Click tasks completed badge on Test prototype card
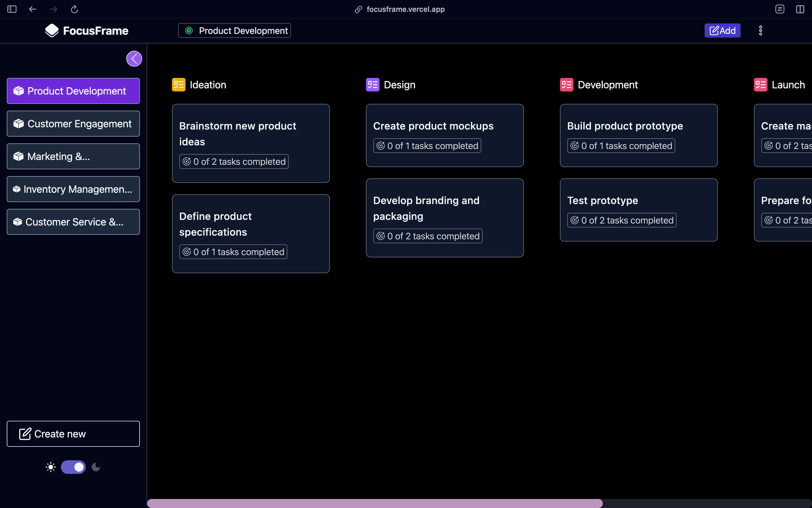812x508 pixels. coord(622,220)
